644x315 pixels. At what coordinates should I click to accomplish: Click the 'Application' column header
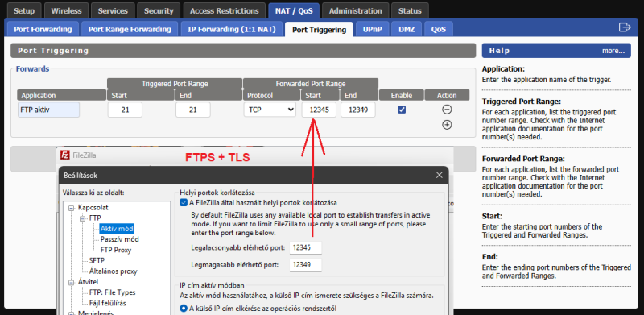[x=62, y=95]
